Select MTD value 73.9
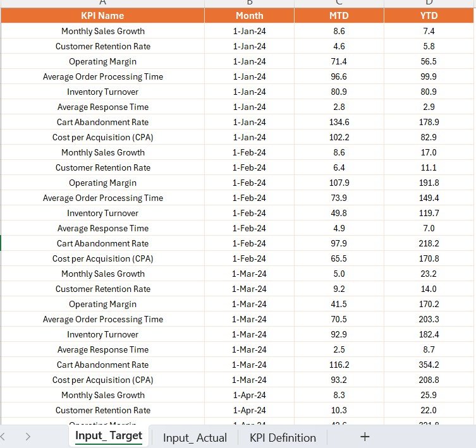 click(339, 198)
